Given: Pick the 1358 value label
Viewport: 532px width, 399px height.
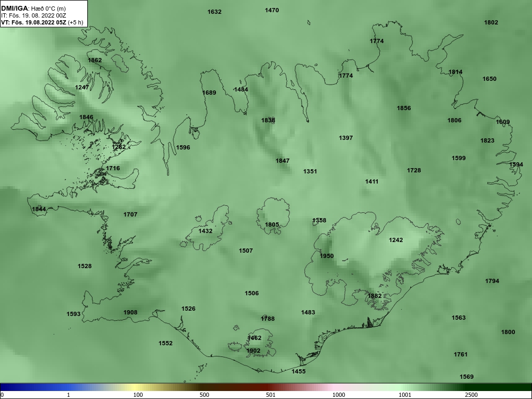Looking at the screenshot, I should pyautogui.click(x=319, y=221).
